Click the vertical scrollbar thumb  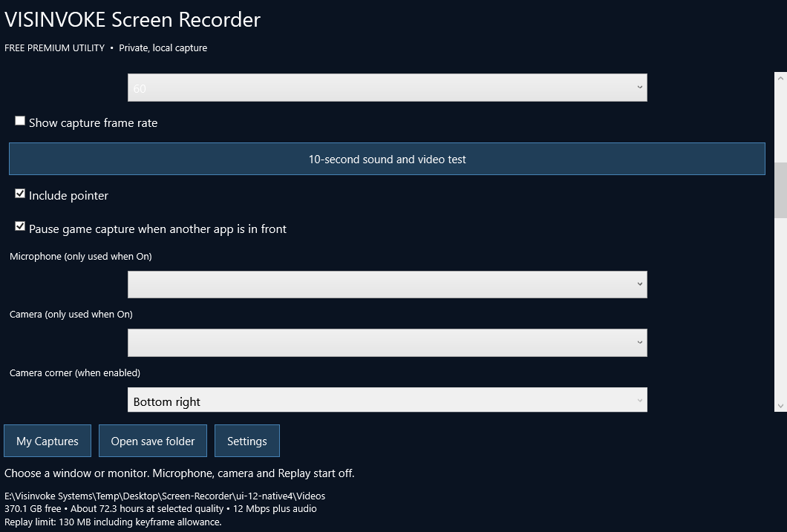pyautogui.click(x=780, y=190)
